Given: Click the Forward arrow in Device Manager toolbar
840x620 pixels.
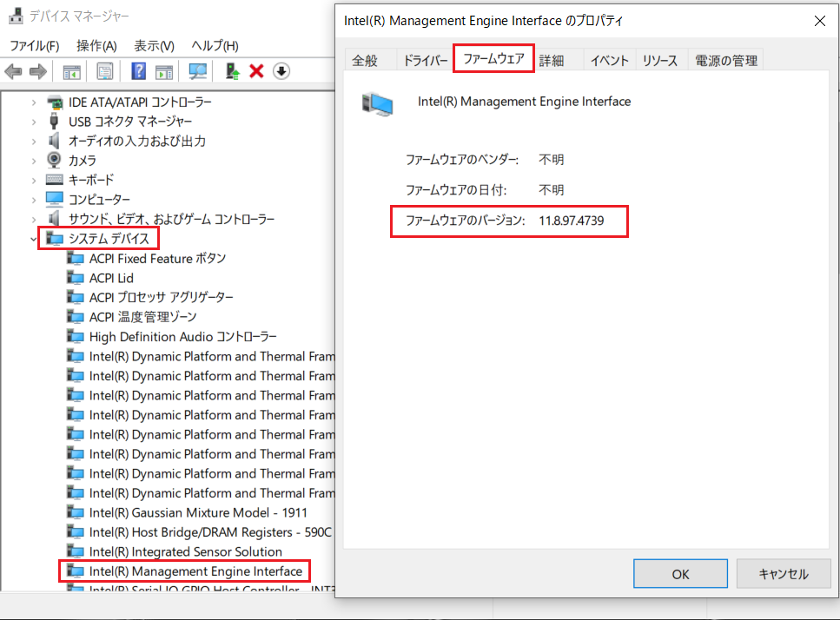Looking at the screenshot, I should click(38, 71).
